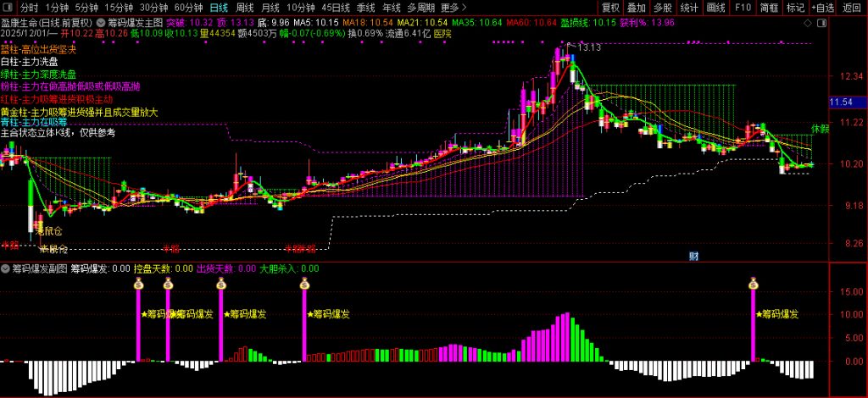Switch to the 周线 weekly period tab

coord(245,8)
